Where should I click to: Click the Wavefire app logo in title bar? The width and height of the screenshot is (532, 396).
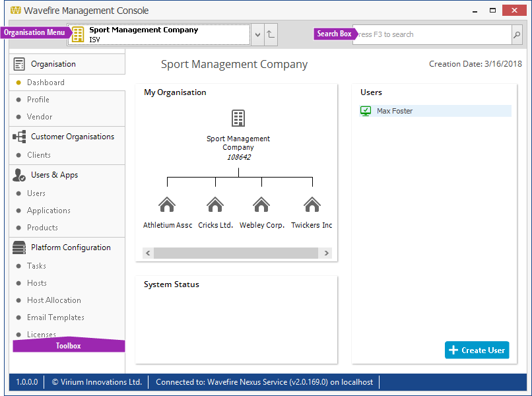pyautogui.click(x=16, y=10)
